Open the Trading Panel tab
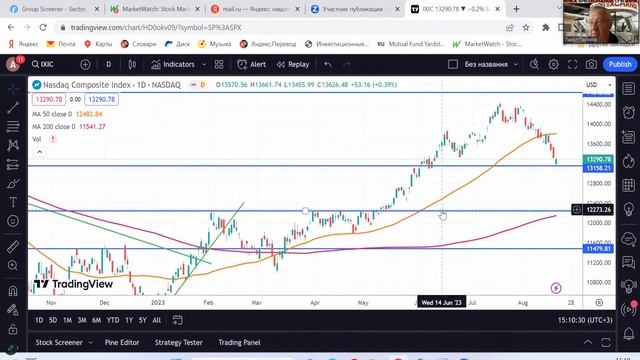 [x=239, y=342]
